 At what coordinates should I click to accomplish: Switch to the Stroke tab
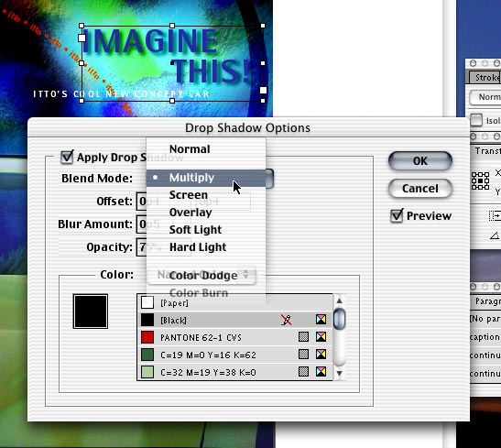click(485, 77)
